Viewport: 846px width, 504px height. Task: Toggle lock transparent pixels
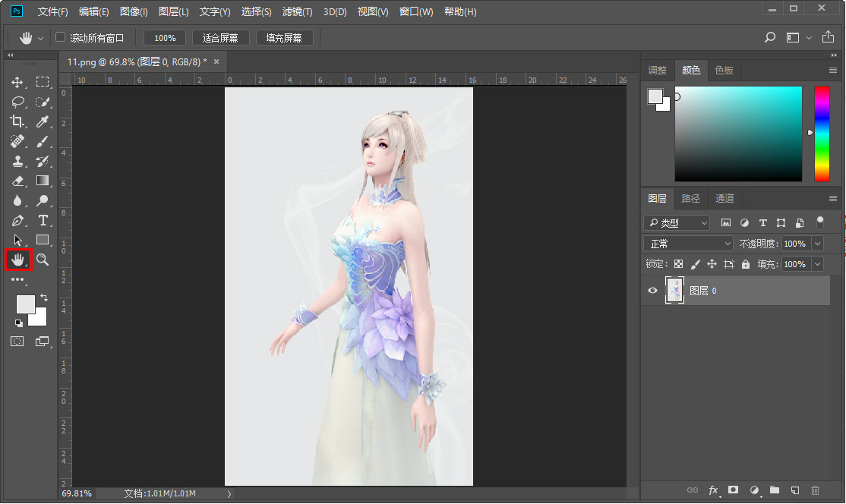[678, 264]
